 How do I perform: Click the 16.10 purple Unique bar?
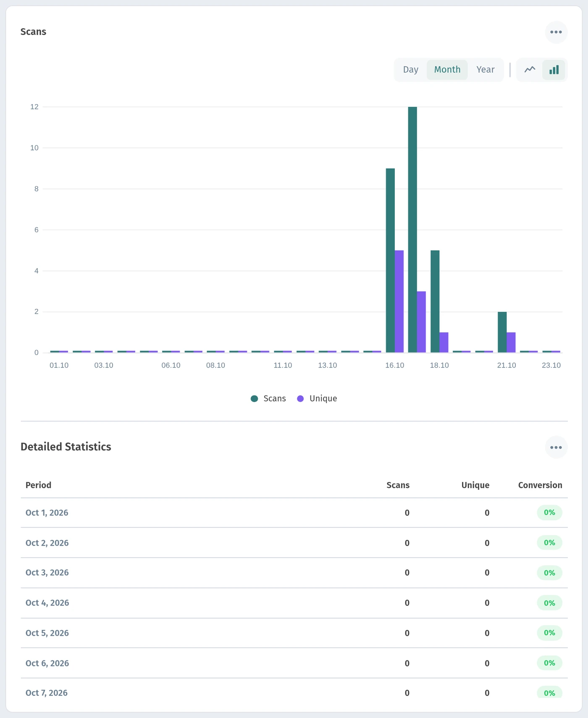[399, 302]
